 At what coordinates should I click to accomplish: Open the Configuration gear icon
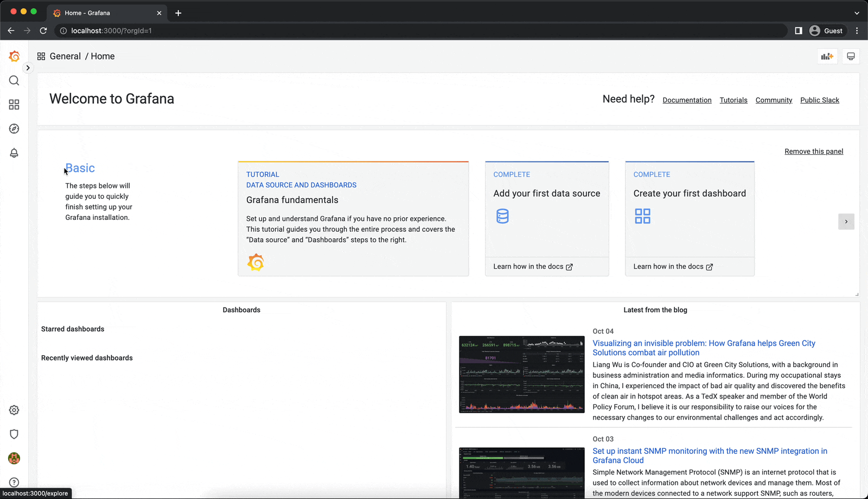(x=14, y=410)
